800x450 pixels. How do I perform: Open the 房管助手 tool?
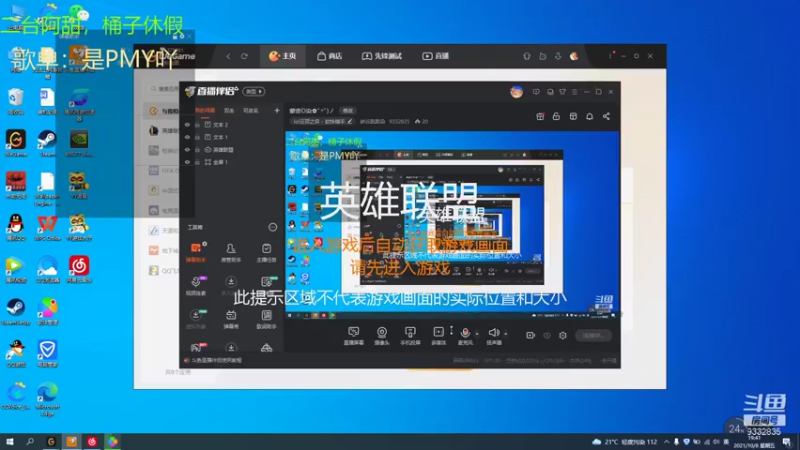click(x=231, y=253)
